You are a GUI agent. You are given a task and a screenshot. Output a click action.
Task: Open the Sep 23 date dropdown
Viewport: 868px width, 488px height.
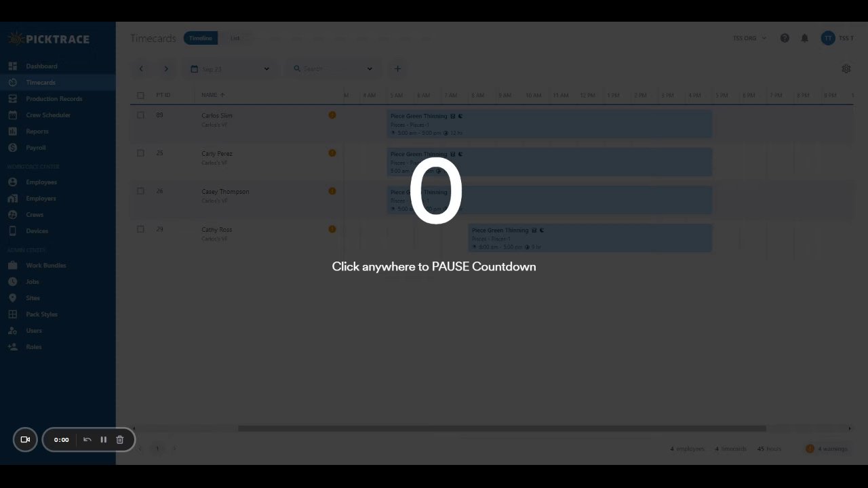(230, 68)
